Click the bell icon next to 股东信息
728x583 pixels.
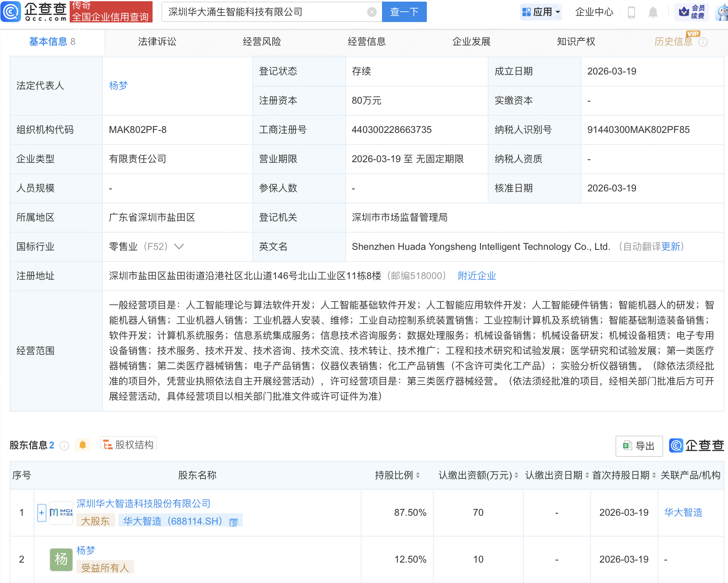(83, 444)
